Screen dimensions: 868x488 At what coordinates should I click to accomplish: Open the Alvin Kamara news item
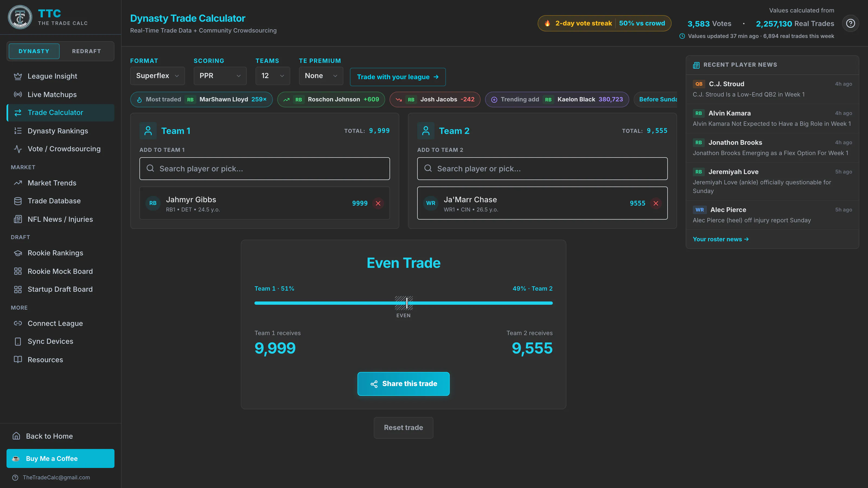772,118
